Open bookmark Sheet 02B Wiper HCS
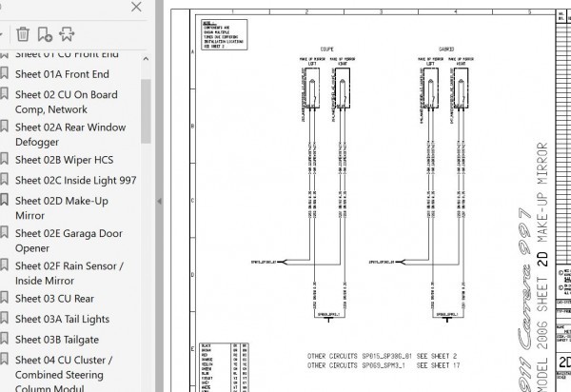 click(x=64, y=160)
